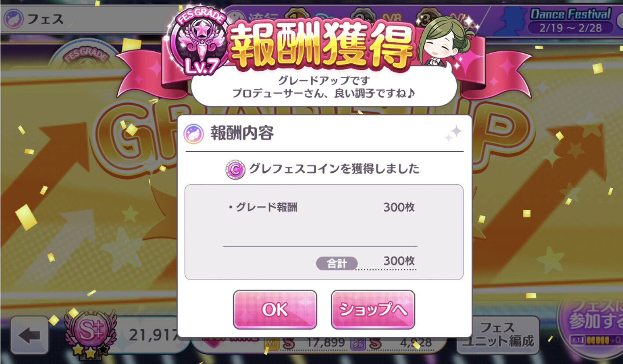
Task: Click the purple グレフェスコイン coin icon
Action: coord(235,169)
